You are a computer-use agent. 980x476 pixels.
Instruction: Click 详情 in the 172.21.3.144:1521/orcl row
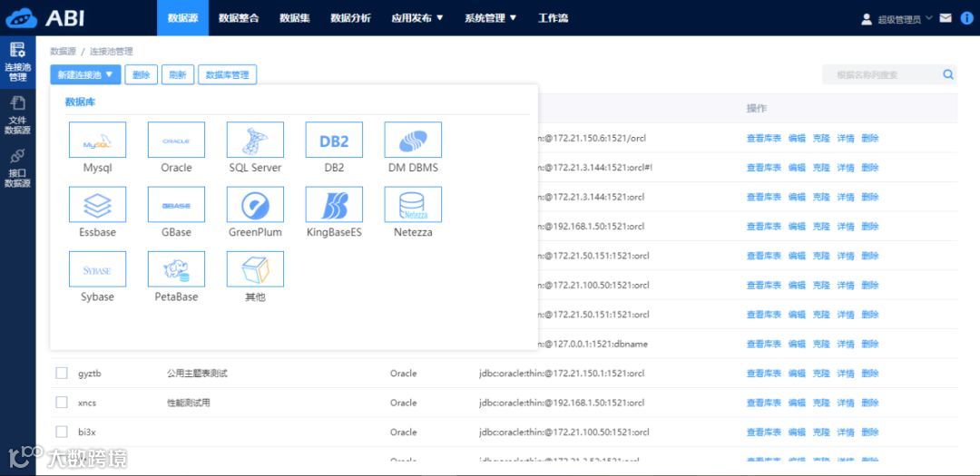[x=846, y=197]
